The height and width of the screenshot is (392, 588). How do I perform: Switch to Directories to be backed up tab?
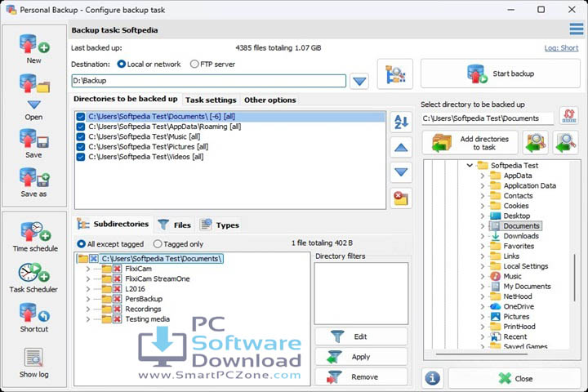[125, 99]
